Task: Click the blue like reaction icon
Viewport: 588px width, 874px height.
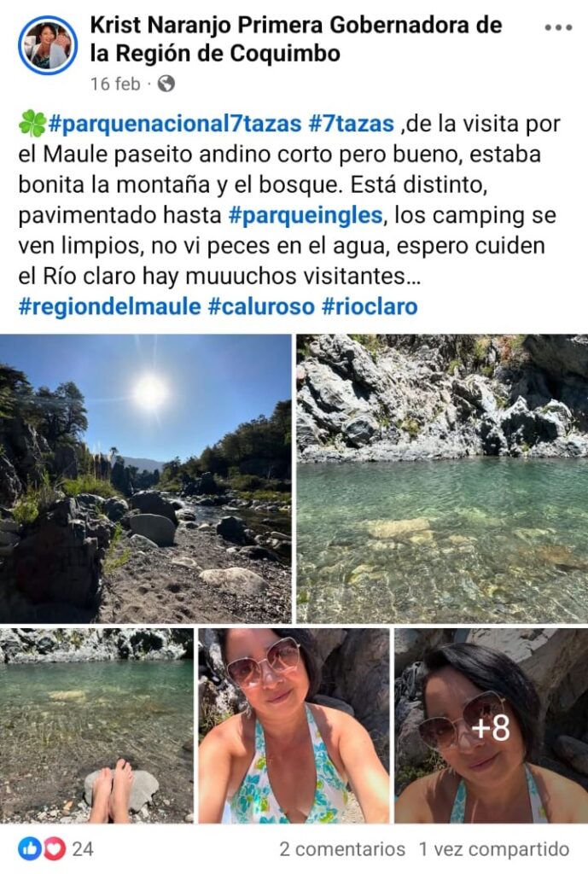Action: (28, 849)
